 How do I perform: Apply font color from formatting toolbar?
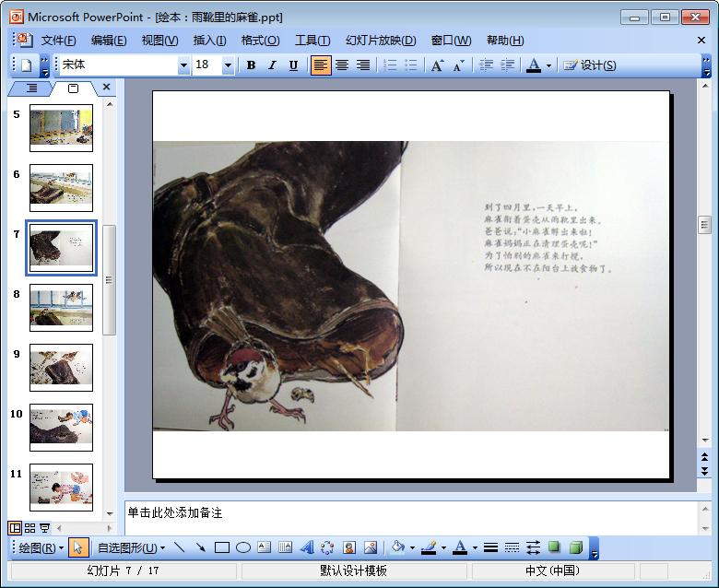coord(534,65)
